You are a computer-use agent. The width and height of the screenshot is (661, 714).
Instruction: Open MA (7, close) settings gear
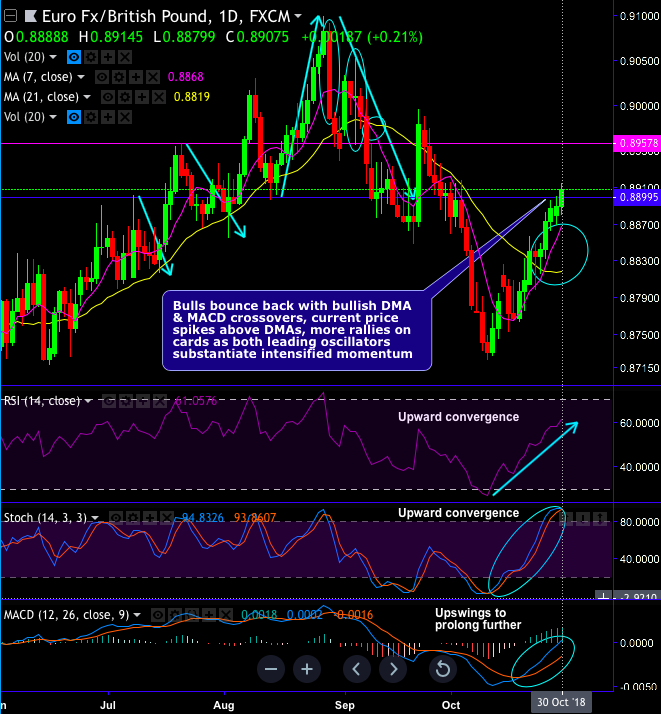point(119,77)
